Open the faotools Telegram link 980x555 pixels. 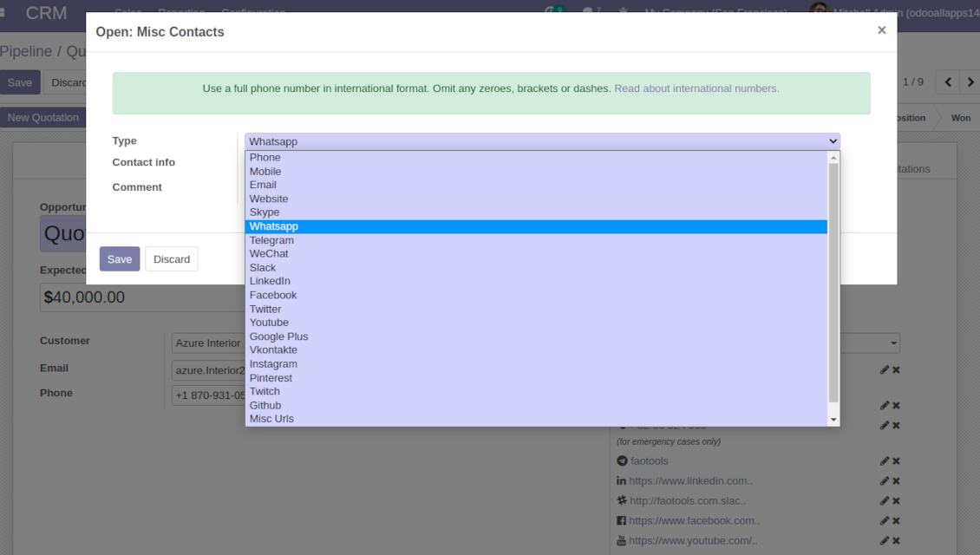(x=650, y=460)
